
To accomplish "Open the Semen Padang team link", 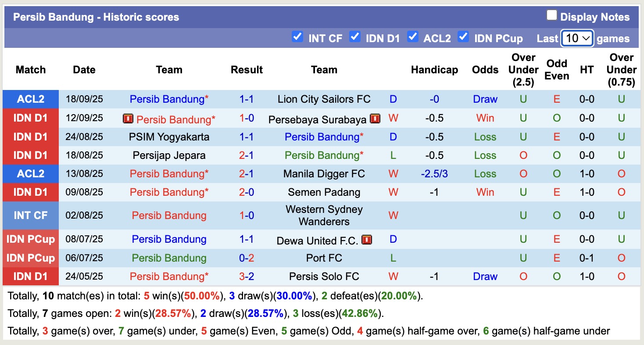I will coord(324,192).
